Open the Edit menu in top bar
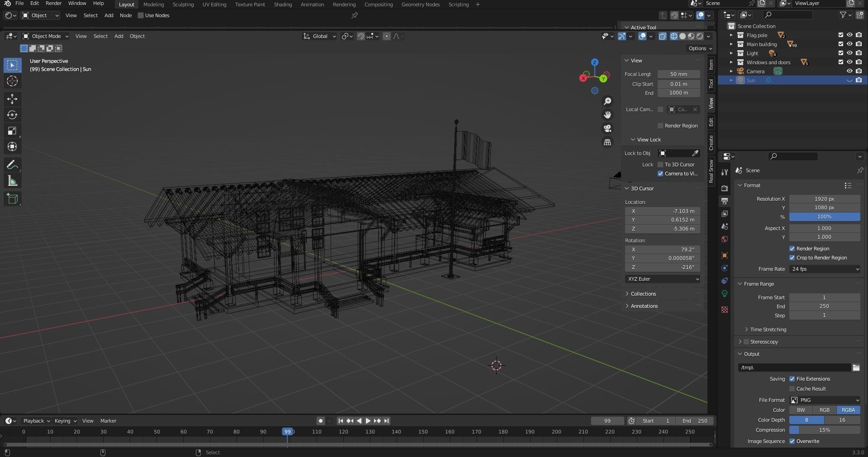The width and height of the screenshot is (868, 457). click(x=34, y=3)
